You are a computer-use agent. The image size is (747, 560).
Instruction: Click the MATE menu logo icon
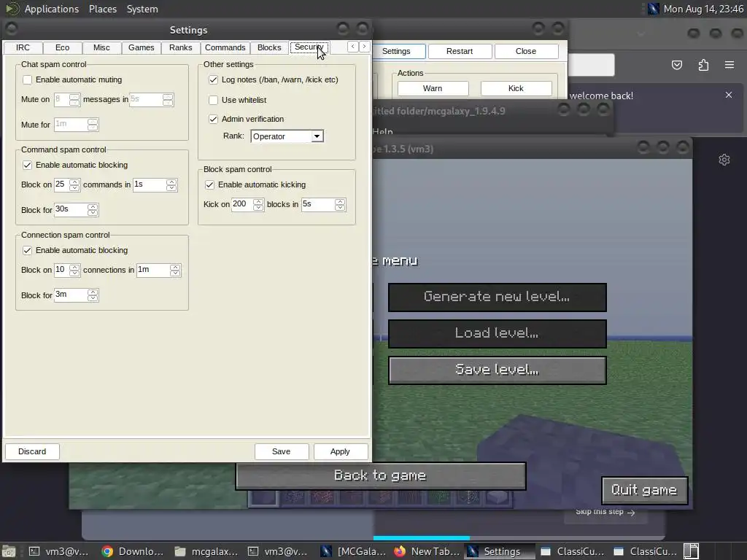tap(12, 9)
